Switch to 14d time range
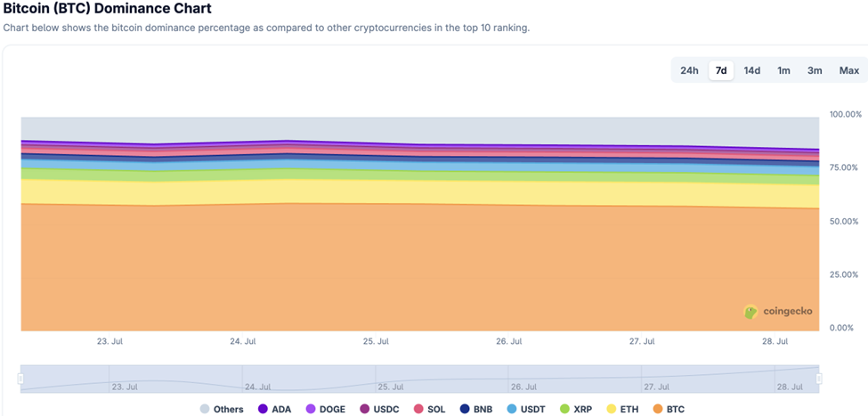Screen dimensions: 868x416 click(751, 70)
